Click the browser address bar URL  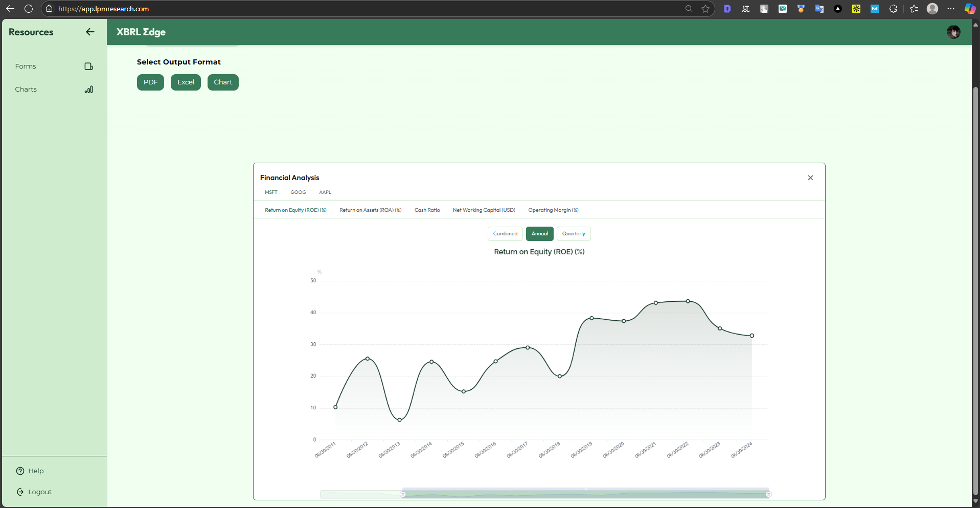coord(103,9)
